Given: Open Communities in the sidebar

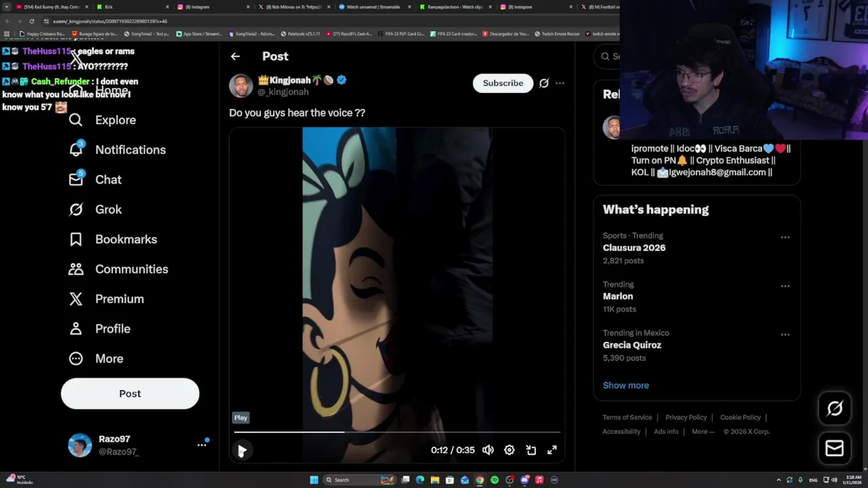Looking at the screenshot, I should [118, 269].
